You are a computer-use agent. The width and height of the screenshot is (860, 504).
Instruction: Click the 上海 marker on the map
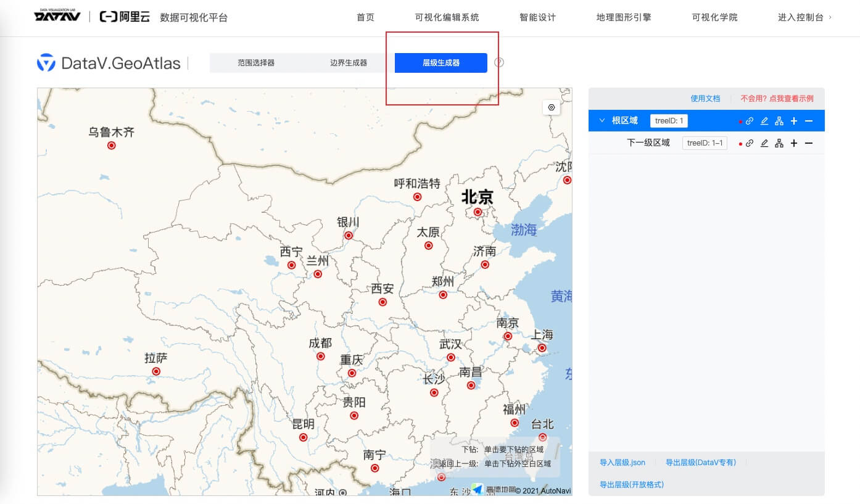click(542, 348)
